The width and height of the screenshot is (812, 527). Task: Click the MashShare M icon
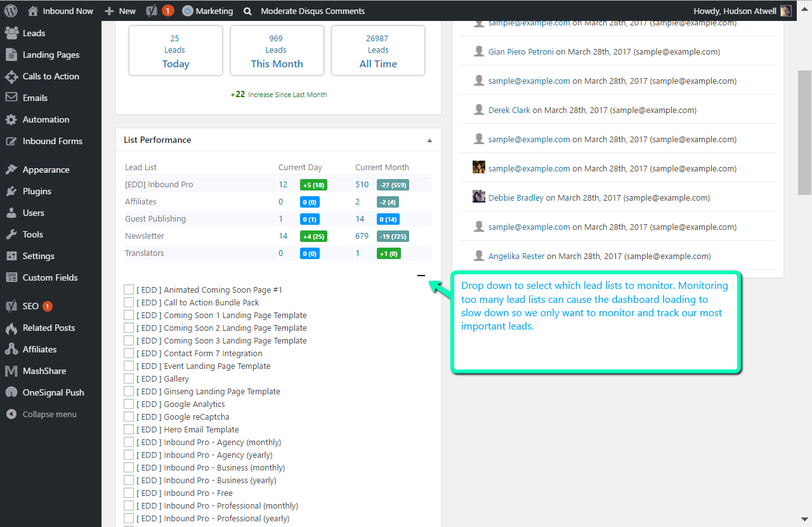pos(11,371)
